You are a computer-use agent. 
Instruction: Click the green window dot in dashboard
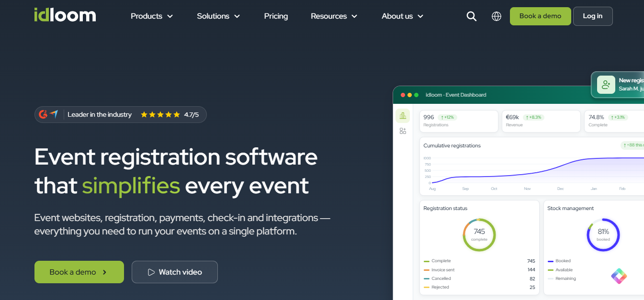click(x=416, y=95)
